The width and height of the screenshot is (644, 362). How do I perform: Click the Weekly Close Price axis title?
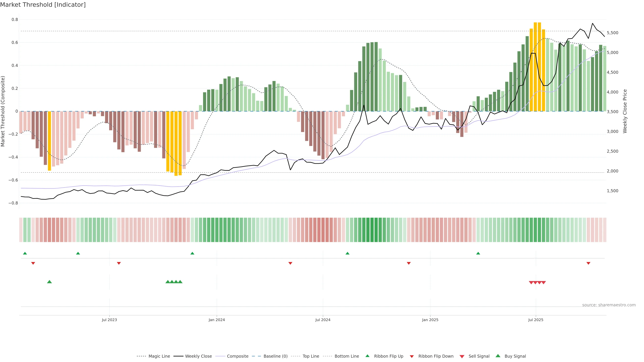pos(625,111)
